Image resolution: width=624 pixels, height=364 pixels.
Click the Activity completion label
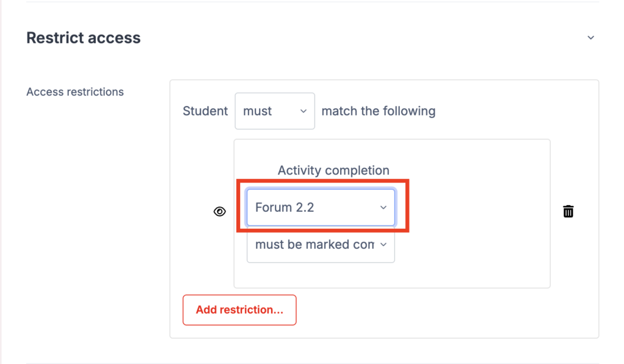(x=333, y=170)
